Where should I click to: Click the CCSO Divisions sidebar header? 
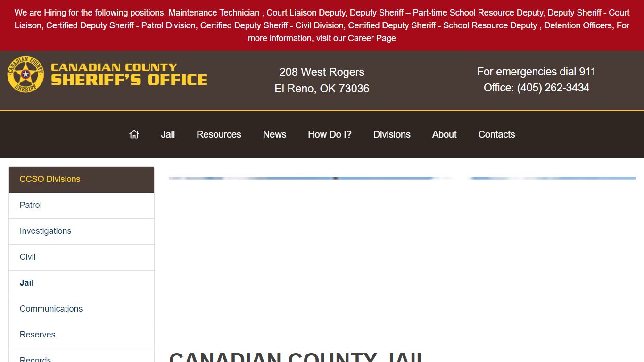[82, 180]
